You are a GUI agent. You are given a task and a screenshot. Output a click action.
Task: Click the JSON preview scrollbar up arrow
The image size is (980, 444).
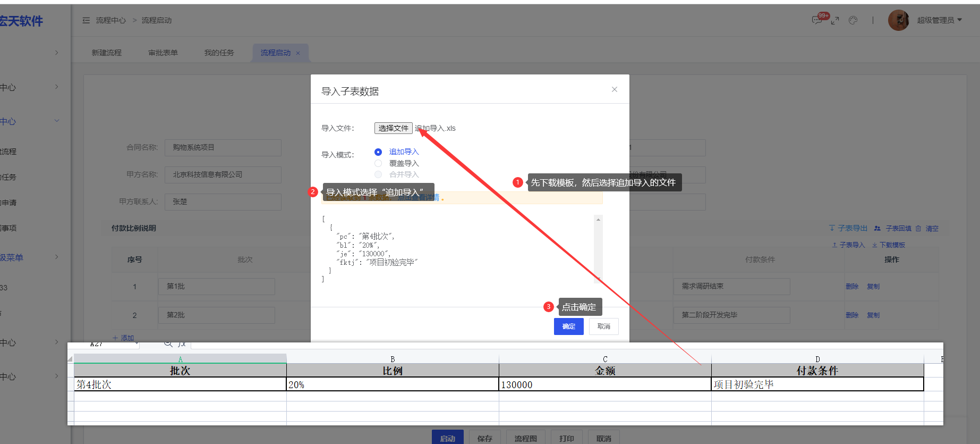(x=598, y=220)
